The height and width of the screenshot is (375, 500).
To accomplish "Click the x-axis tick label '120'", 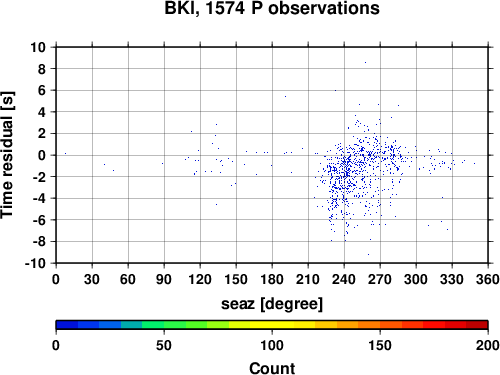I will 200,279.
